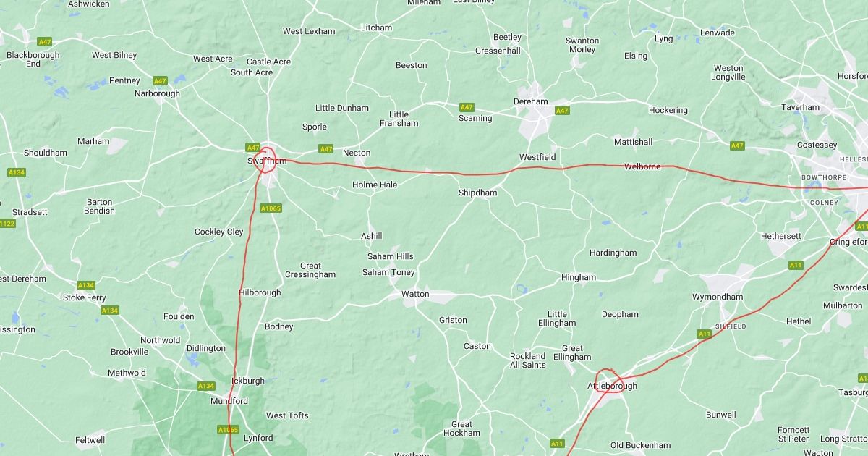The width and height of the screenshot is (868, 456).
Task: Select the Wymondham town label
Action: 718,297
